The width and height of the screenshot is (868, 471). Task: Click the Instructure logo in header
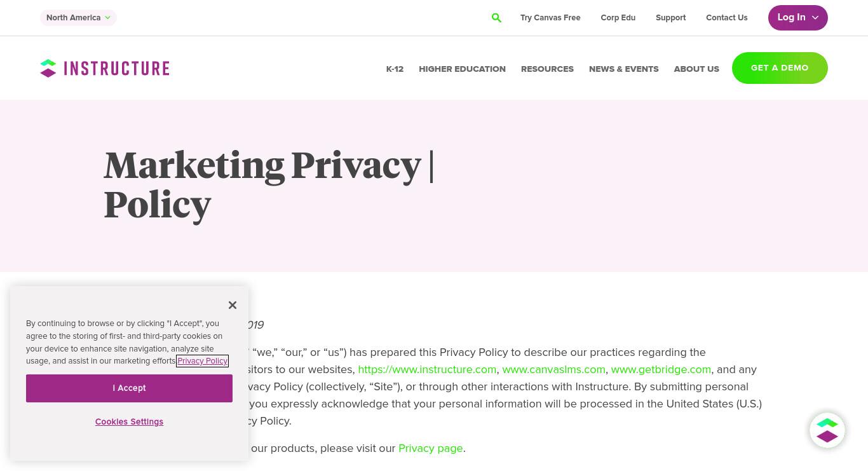point(105,68)
